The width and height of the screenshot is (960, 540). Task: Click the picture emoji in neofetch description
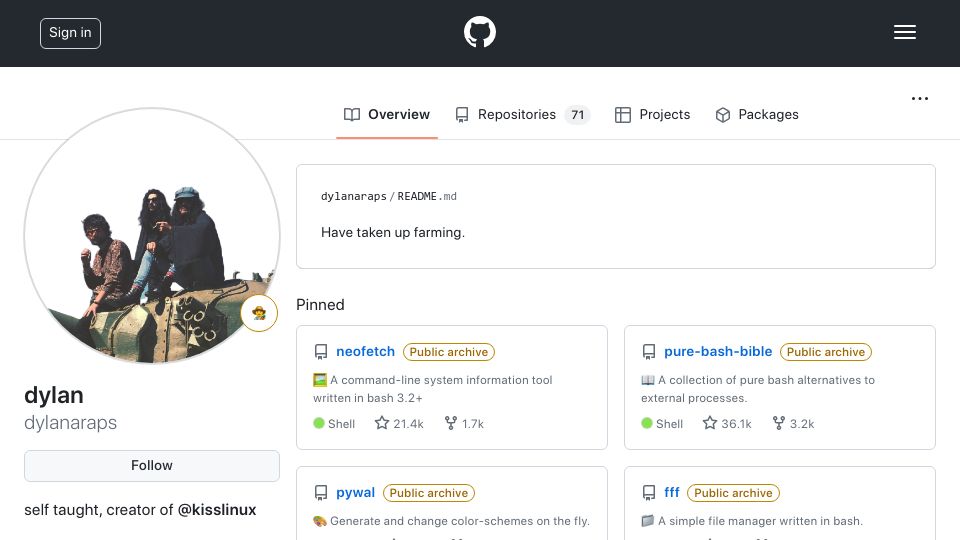(x=320, y=380)
